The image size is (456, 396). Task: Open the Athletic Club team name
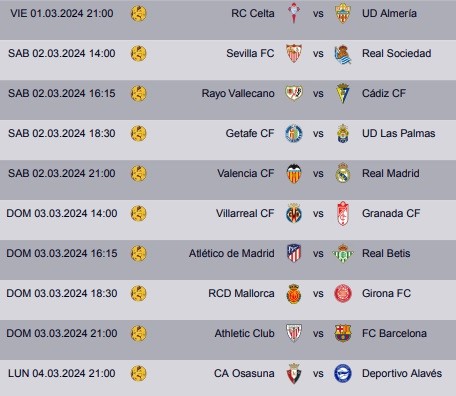pyautogui.click(x=244, y=333)
